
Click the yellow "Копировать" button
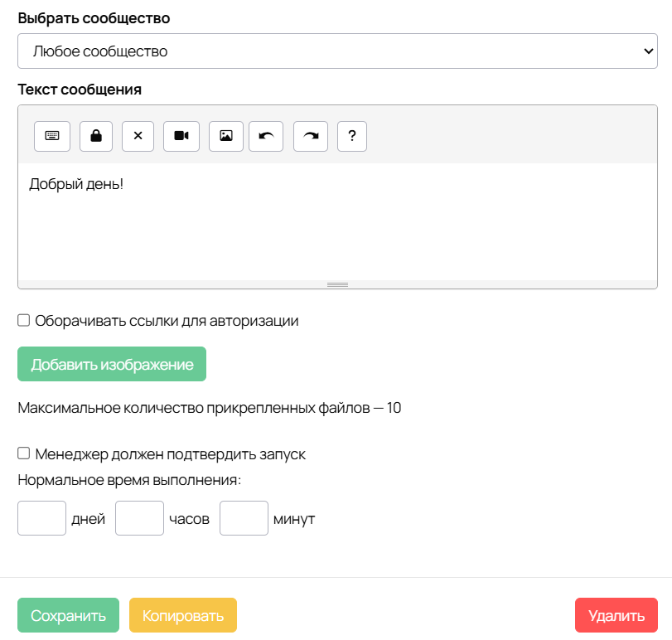[183, 616]
